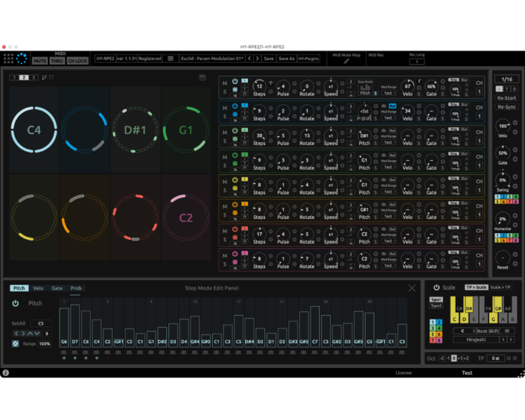Screen dimensions: 525x420
Task: Click the info icon at bottom left
Action: [x=6, y=373]
